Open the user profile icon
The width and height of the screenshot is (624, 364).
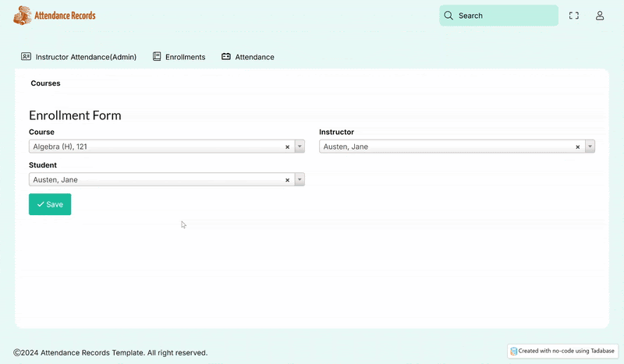[x=600, y=16]
